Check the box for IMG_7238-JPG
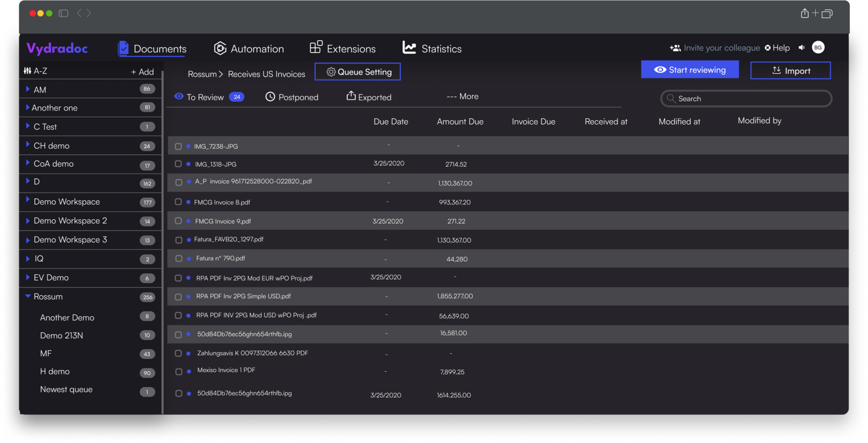Screen dimensions: 868x443 pos(178,147)
